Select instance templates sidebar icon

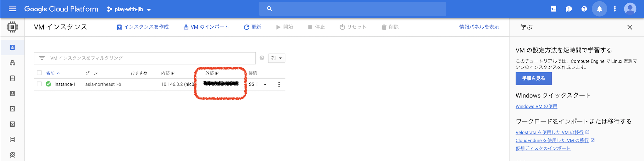[12, 78]
